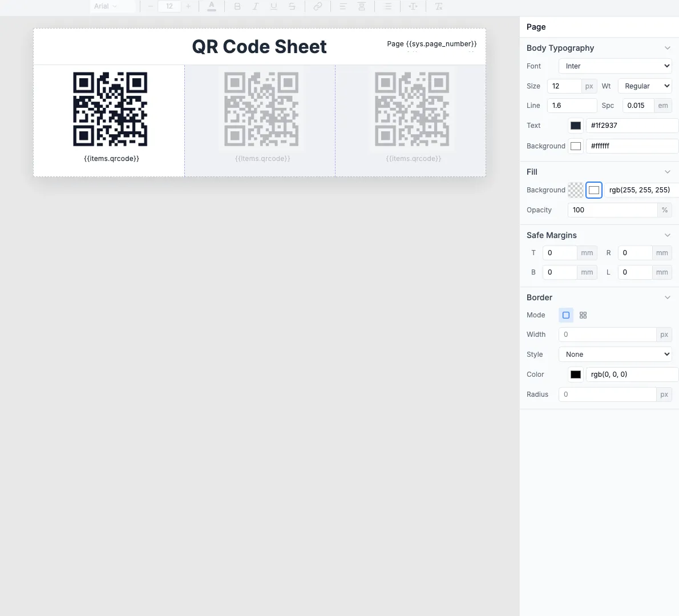
Task: Select the uniform border Mode option
Action: 565,315
